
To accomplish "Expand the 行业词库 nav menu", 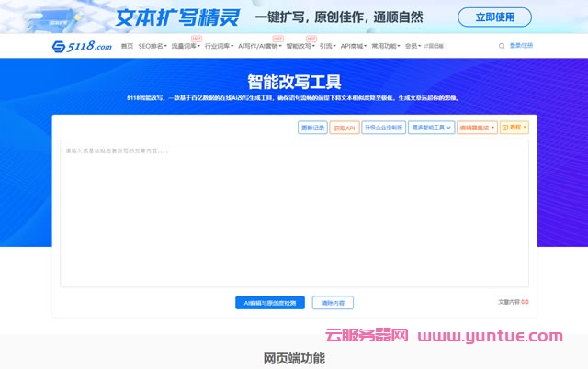I will point(219,46).
